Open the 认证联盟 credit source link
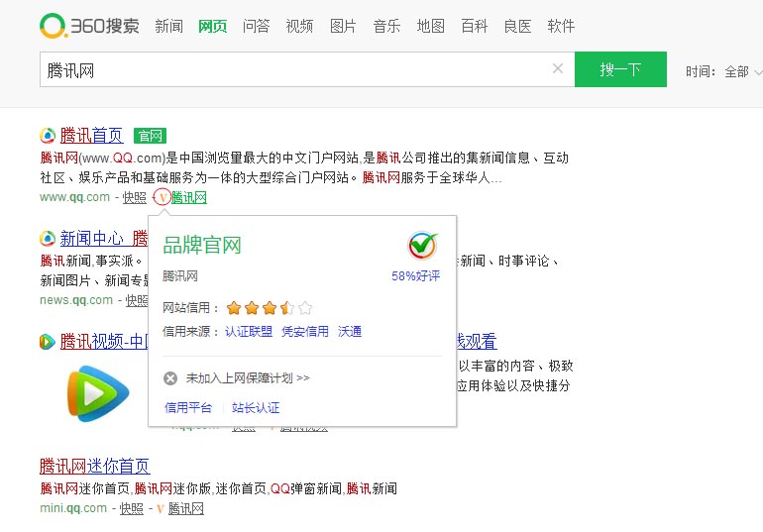The height and width of the screenshot is (532, 763). pyautogui.click(x=249, y=332)
